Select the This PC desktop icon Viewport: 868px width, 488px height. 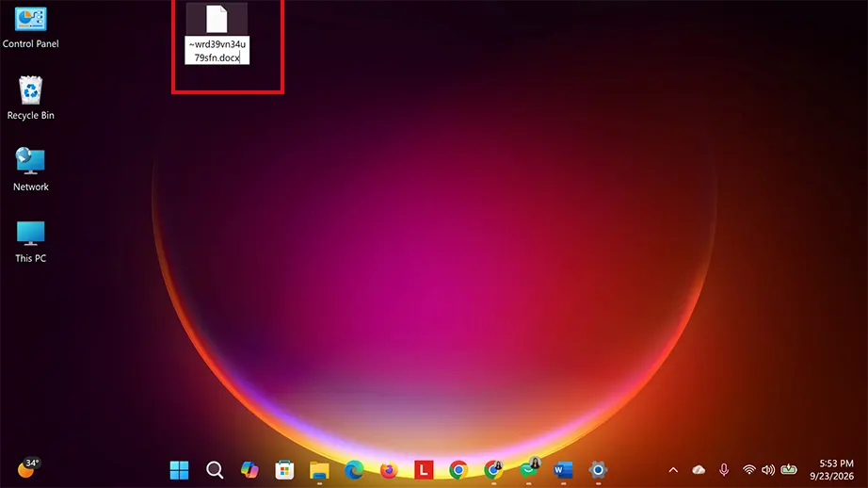point(30,241)
